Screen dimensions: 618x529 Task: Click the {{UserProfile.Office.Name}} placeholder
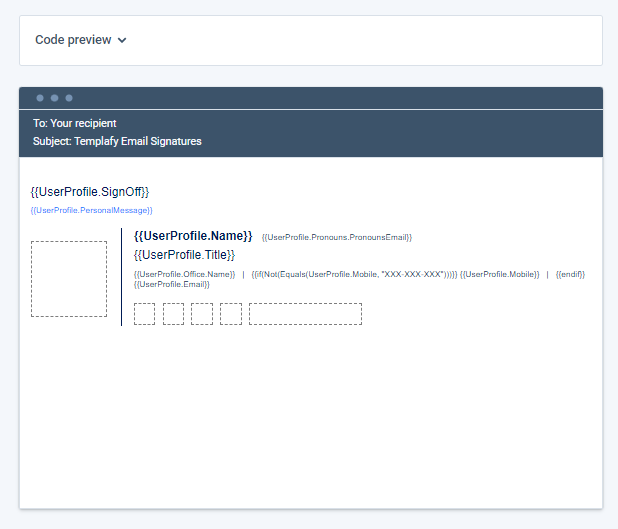pos(184,274)
